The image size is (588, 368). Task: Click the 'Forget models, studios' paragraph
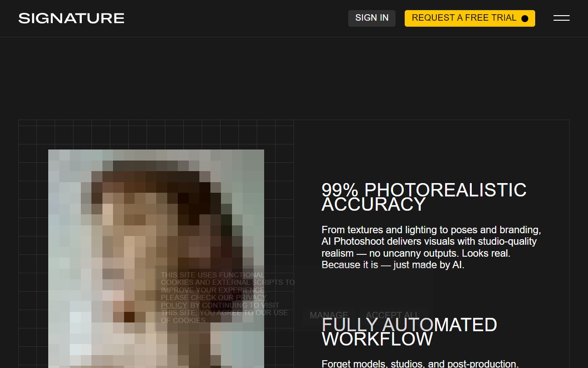[420, 363]
